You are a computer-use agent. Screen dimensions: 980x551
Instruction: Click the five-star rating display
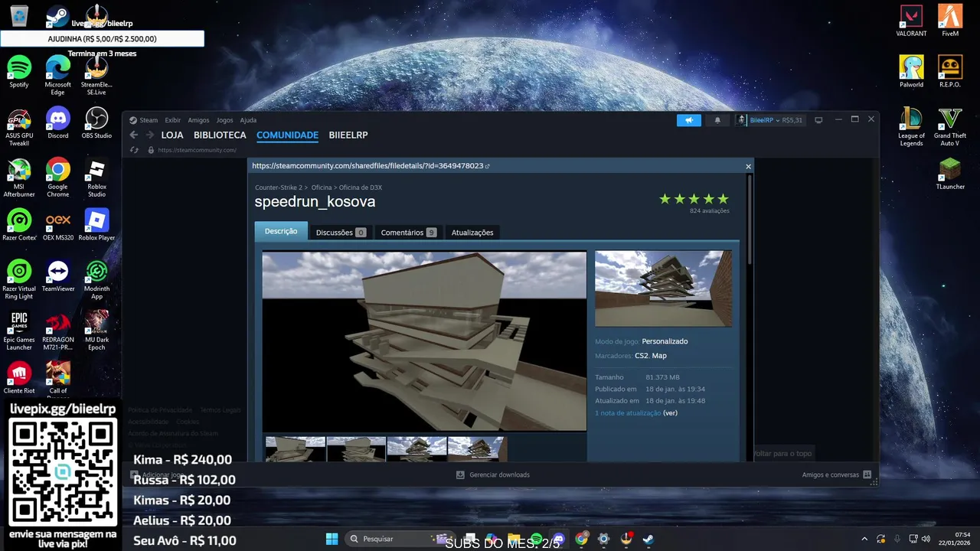[x=694, y=199]
